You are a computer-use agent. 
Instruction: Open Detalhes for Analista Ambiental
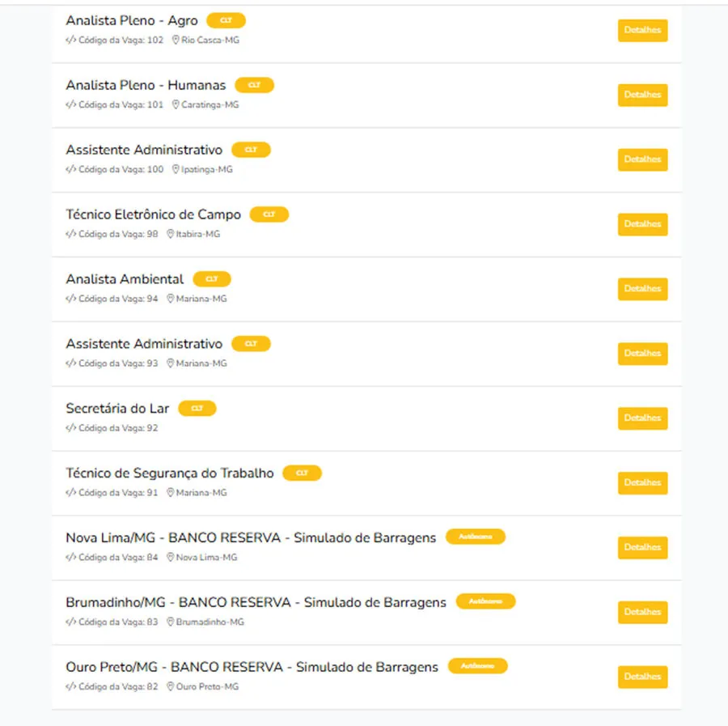click(x=642, y=288)
